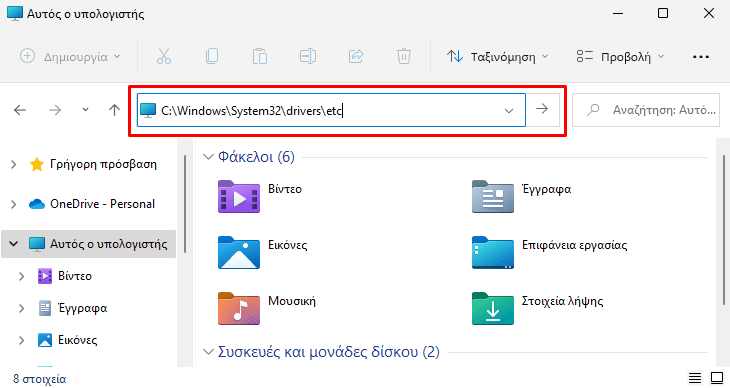Viewport: 730px width, 388px height.
Task: Select Γρήγορη πρόσβαση in navigation pane
Action: click(103, 164)
